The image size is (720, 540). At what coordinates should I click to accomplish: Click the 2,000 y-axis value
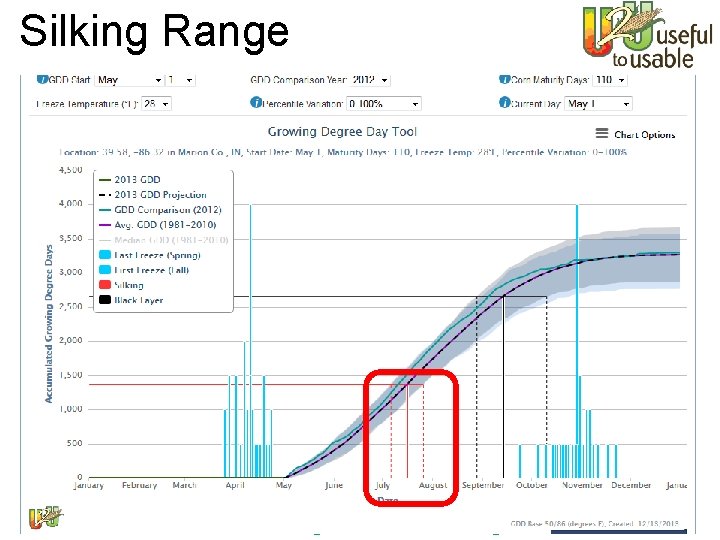tap(71, 340)
